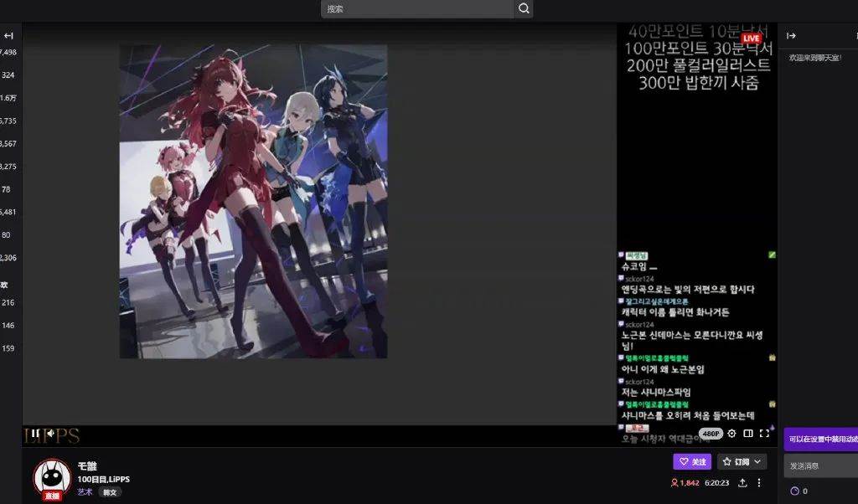Pause the live stream video
Viewport: 858px width, 504px height.
34,434
